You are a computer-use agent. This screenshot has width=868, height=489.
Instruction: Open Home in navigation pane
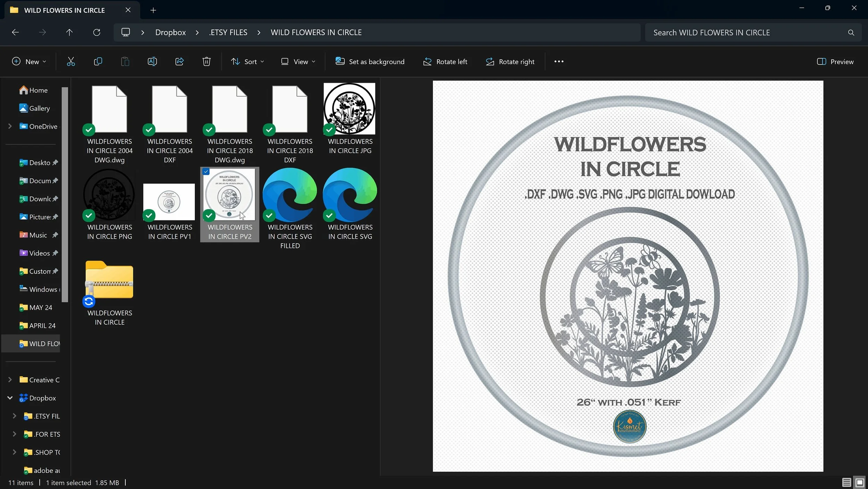[x=33, y=90]
